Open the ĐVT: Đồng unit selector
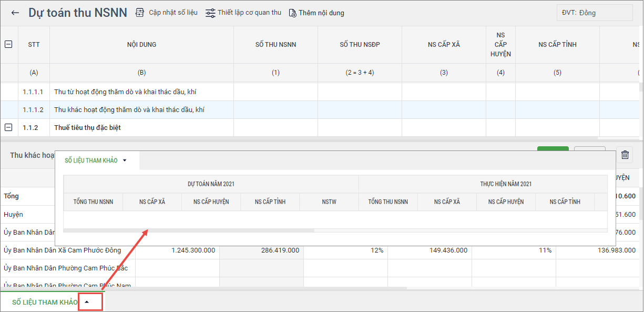Viewport: 644px width, 312px height. pyautogui.click(x=595, y=13)
